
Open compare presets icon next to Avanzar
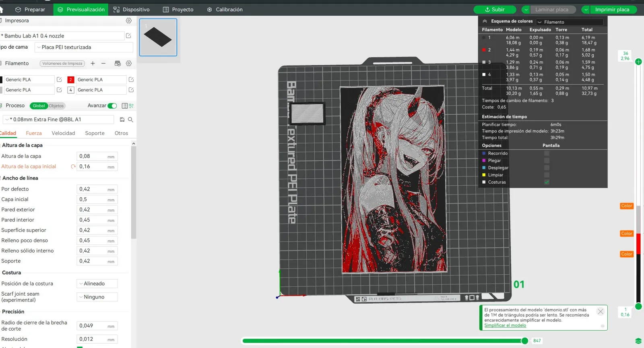[131, 106]
